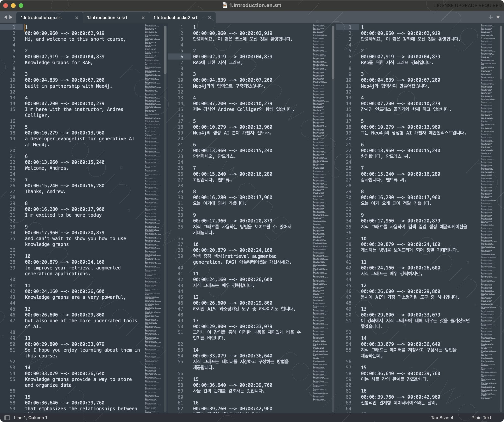The height and width of the screenshot is (422, 504).
Task: Close the 1.Introduction.en.srt tab
Action: [x=77, y=18]
